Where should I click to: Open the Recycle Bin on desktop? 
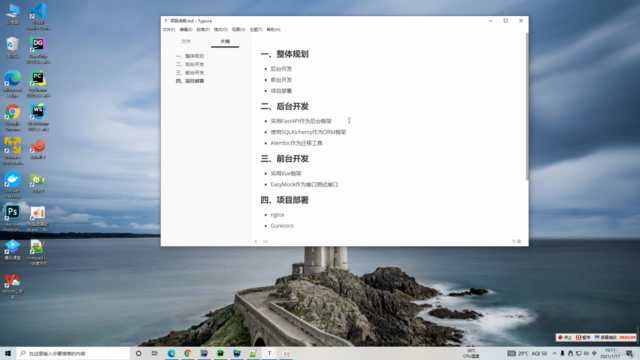13,48
